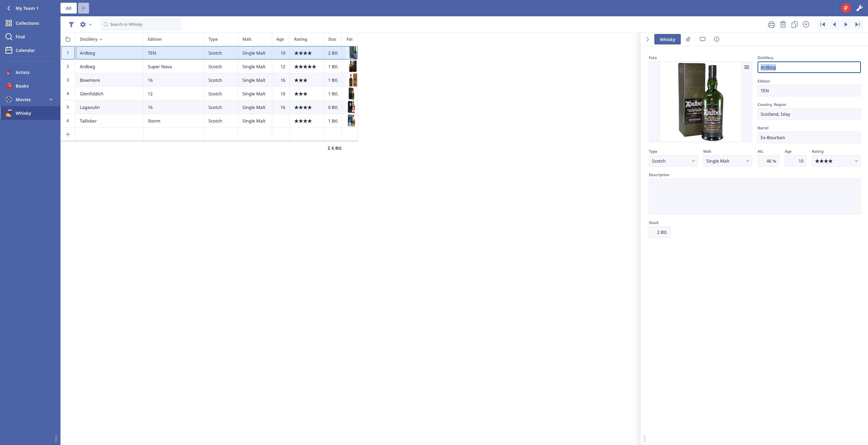
Task: Sort by the Rating column header
Action: point(306,39)
